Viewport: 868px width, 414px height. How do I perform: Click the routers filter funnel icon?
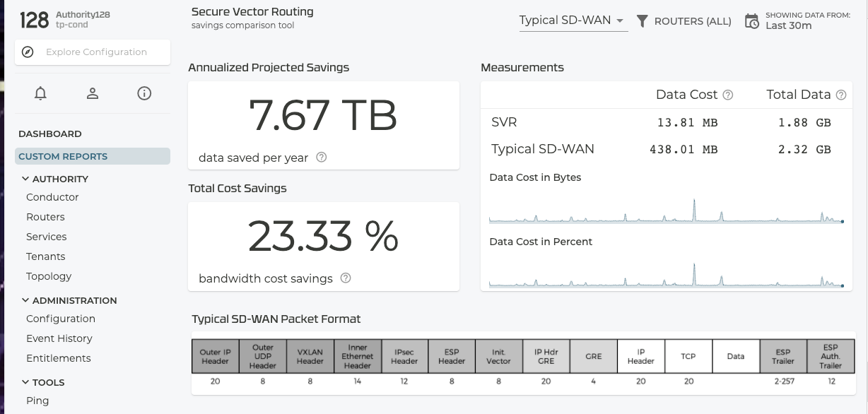642,21
